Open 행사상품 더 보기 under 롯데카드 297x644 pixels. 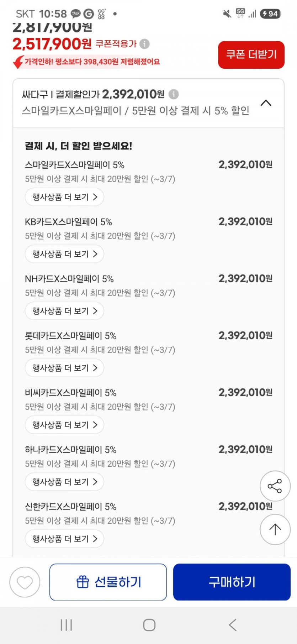(x=64, y=368)
